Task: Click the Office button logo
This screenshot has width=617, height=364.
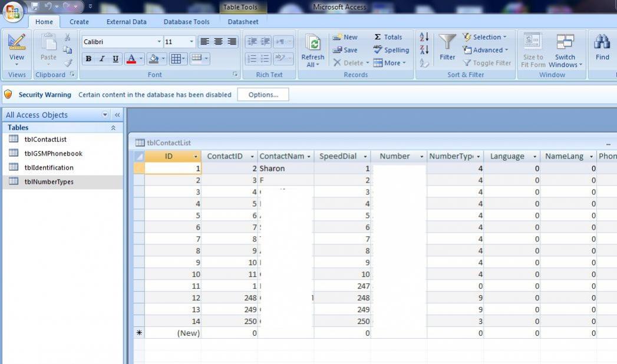Action: click(x=12, y=11)
